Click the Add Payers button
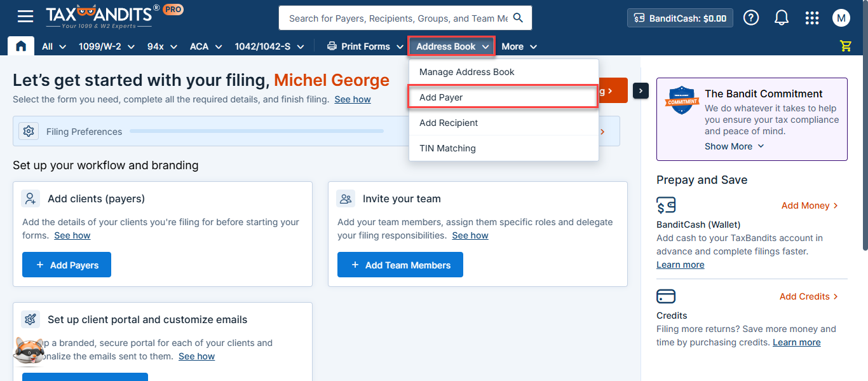 click(x=67, y=265)
